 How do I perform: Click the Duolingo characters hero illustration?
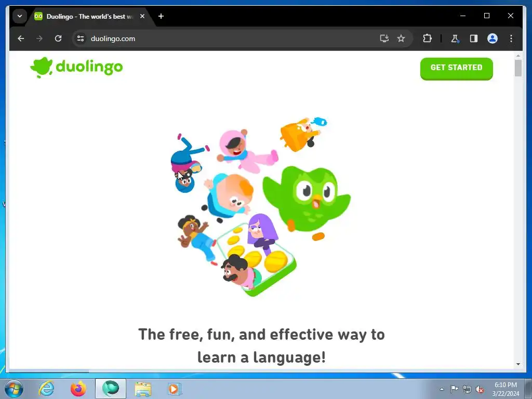coord(261,207)
